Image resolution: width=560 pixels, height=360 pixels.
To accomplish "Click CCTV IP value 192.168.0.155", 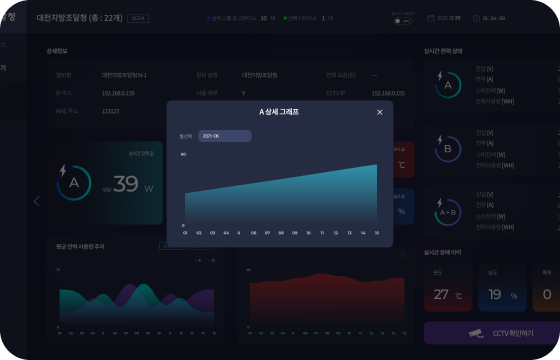I will click(388, 93).
